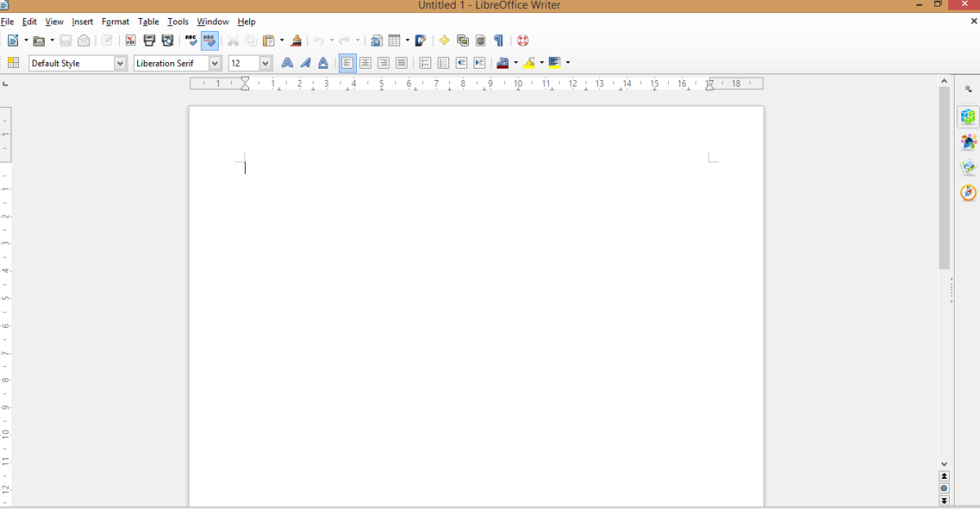Toggle formatting marks display

coord(499,40)
